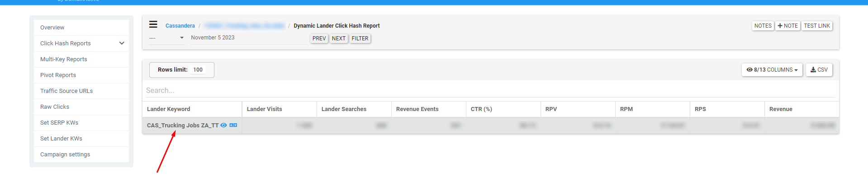Go to previous date with PREV
Screen dimensions: 868x184
319,39
